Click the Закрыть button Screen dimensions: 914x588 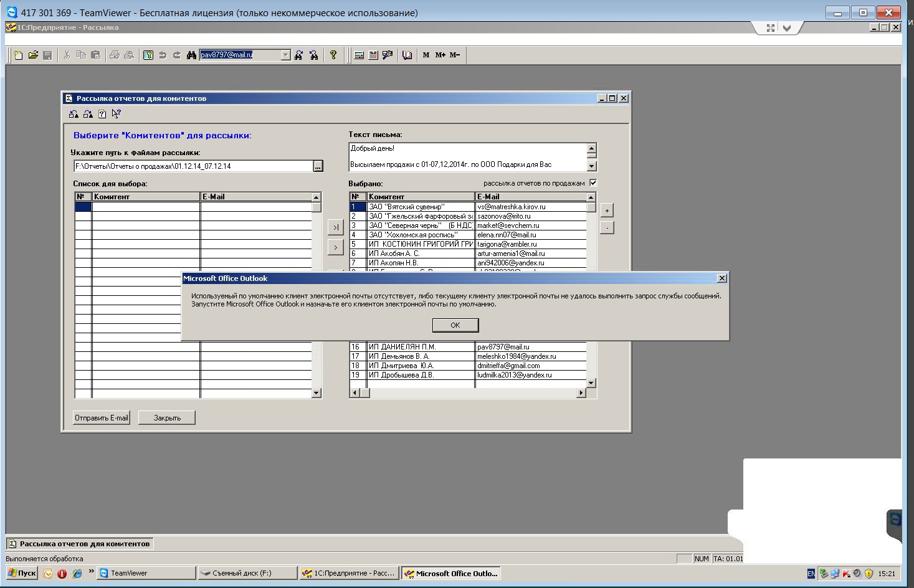click(x=167, y=418)
